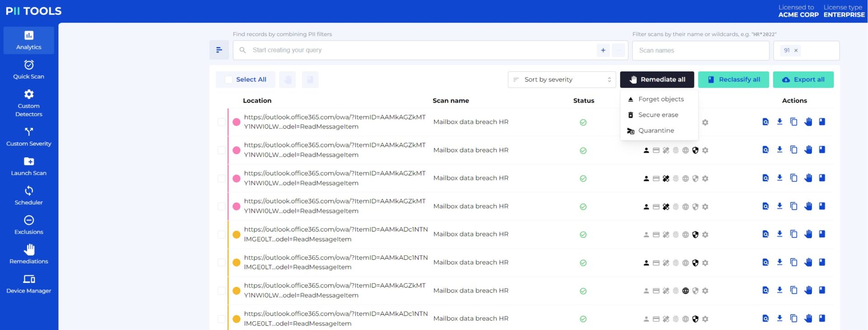Image resolution: width=868 pixels, height=330 pixels.
Task: Tick the Select All checkbox
Action: click(x=229, y=80)
